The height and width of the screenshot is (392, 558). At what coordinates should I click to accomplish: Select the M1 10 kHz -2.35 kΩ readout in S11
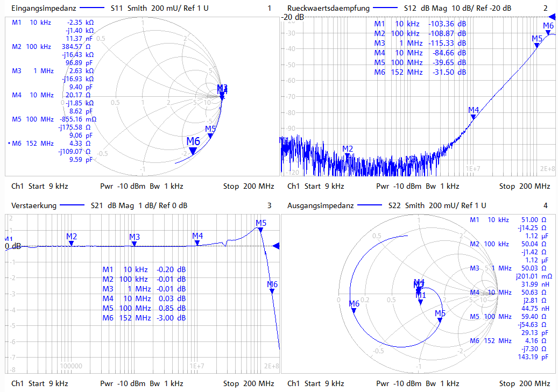[x=53, y=23]
